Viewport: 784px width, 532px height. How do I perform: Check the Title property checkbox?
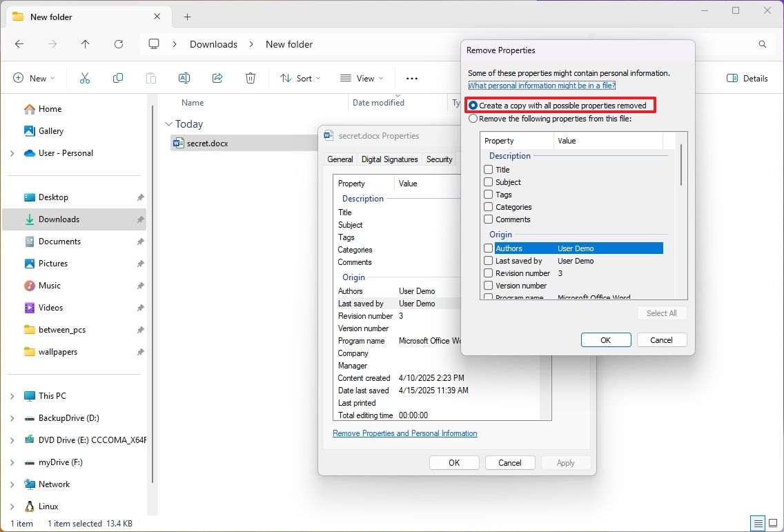(488, 169)
